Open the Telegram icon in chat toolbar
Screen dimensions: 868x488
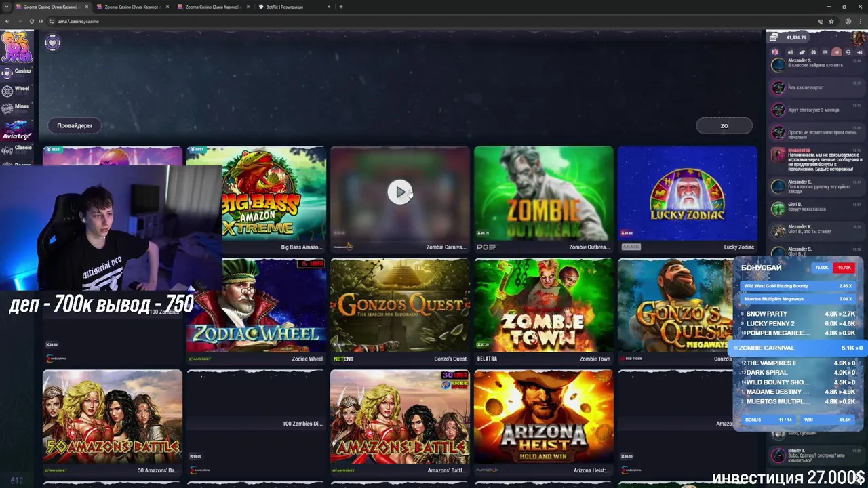point(837,52)
